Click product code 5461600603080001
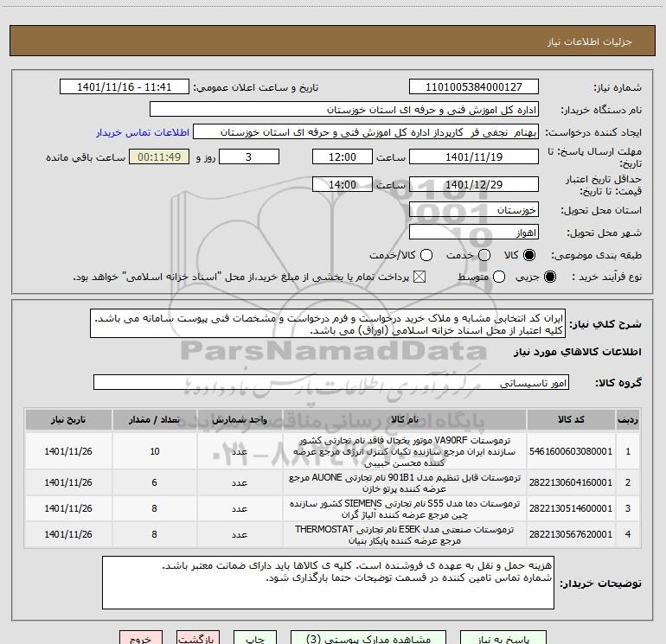Viewport: 666px width, 644px height. (x=571, y=451)
